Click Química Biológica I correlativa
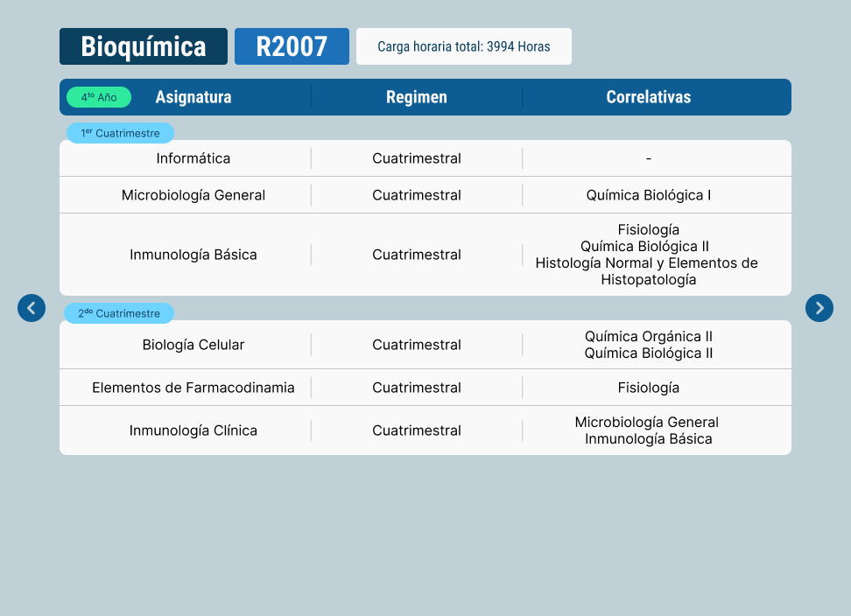Screen dimensions: 851x616 [x=649, y=195]
